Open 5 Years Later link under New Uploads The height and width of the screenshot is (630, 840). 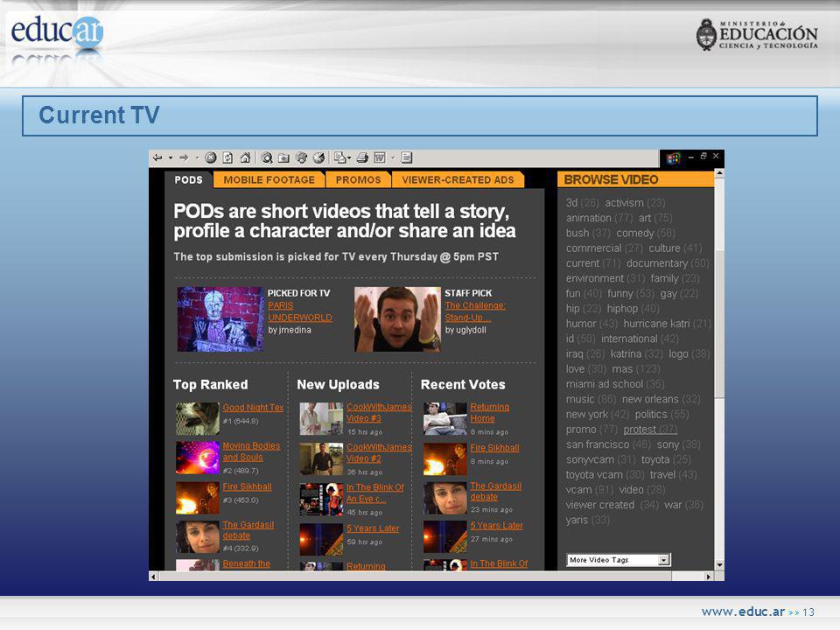point(373,528)
